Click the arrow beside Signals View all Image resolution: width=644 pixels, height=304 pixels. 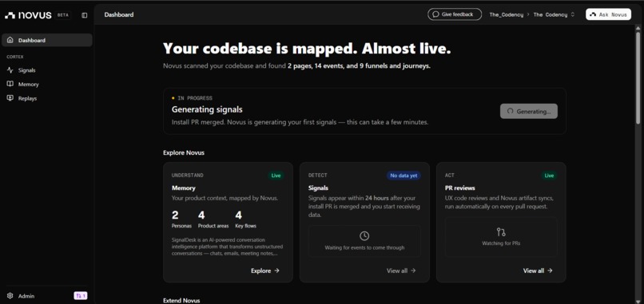[x=413, y=270]
